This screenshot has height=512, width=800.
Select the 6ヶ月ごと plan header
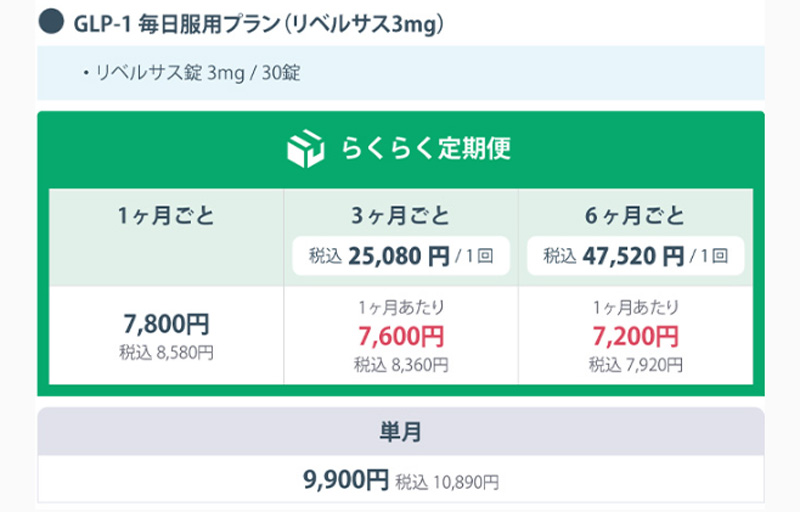point(635,216)
